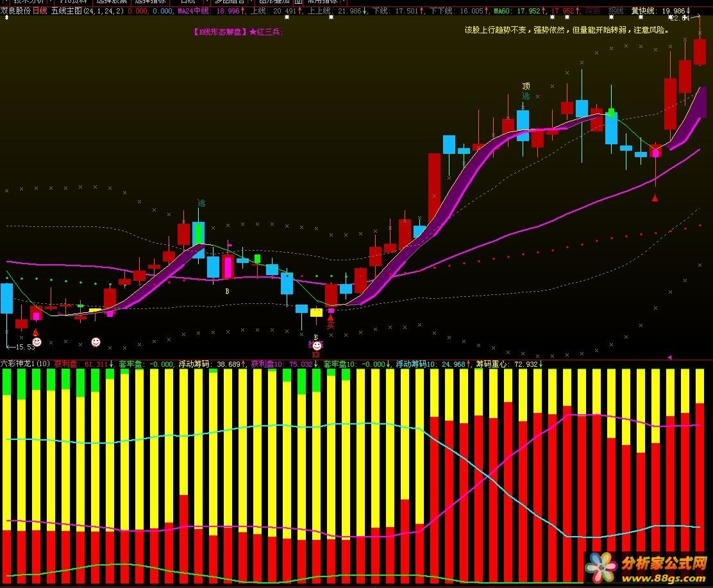Click the smiley face above the KD label
The image size is (713, 588).
(x=316, y=346)
